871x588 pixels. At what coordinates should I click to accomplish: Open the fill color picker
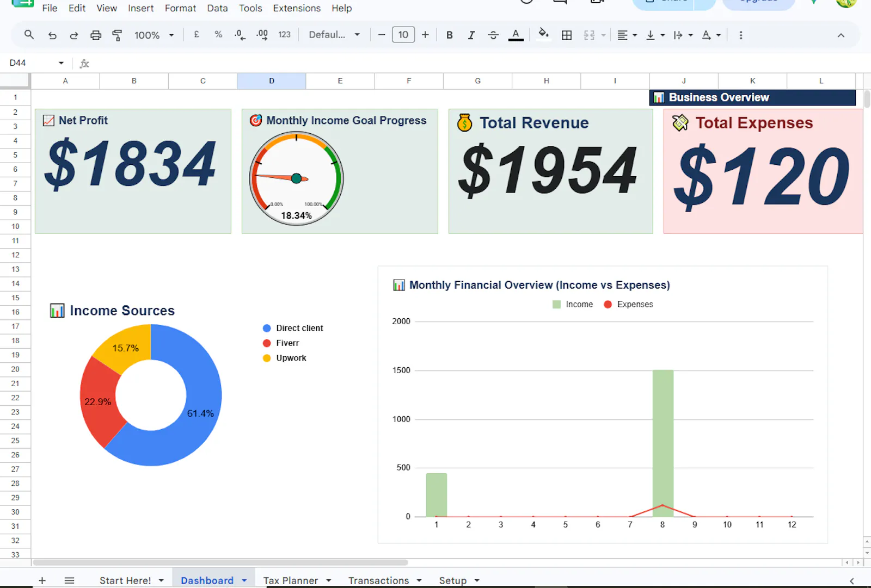coord(543,35)
